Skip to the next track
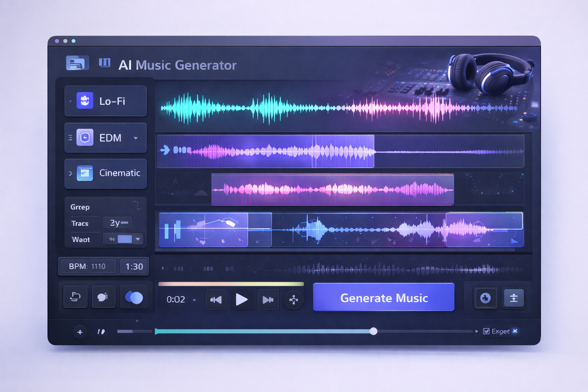The image size is (588, 392). (268, 300)
